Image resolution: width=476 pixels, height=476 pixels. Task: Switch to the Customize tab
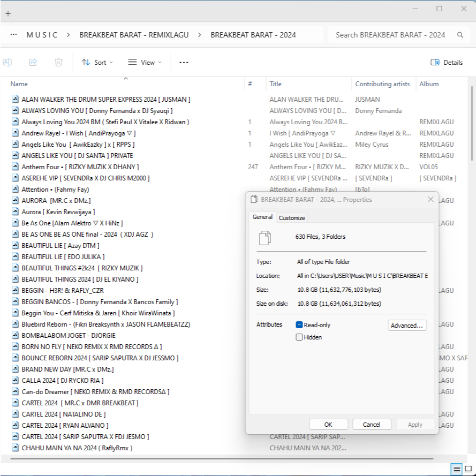(x=292, y=218)
